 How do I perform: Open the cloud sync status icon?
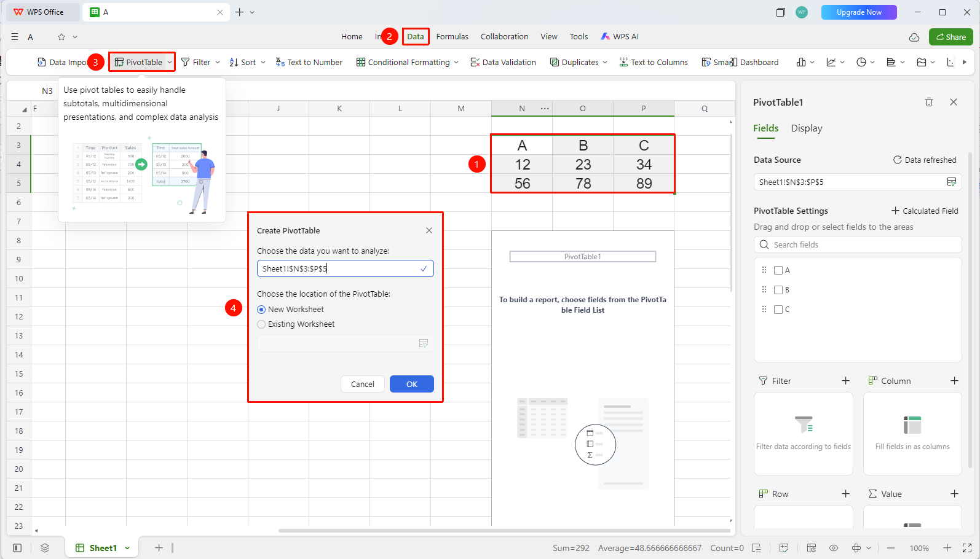click(x=914, y=37)
